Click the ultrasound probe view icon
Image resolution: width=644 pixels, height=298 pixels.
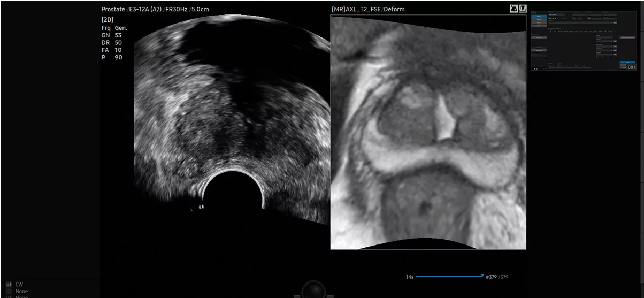[x=514, y=9]
